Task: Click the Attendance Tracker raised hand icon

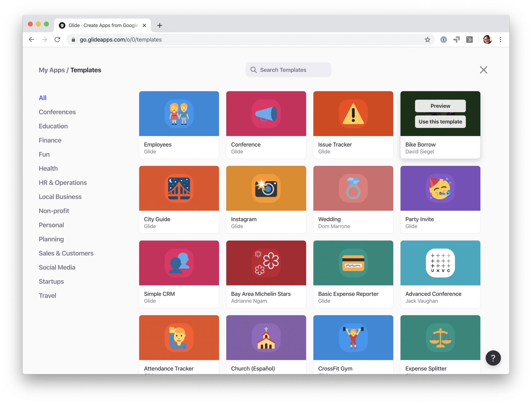Action: pyautogui.click(x=179, y=337)
